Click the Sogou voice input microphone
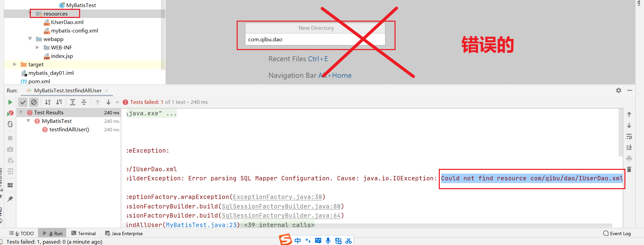 click(328, 241)
